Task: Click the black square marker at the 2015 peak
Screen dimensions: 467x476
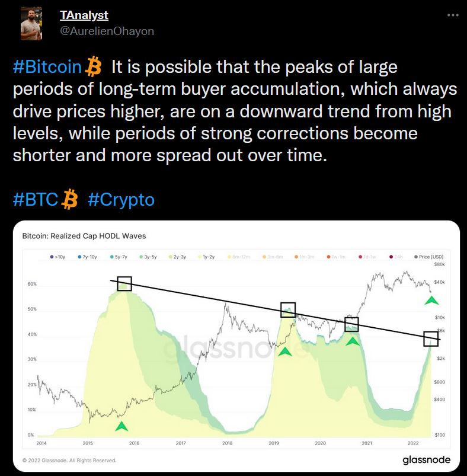Action: click(124, 283)
